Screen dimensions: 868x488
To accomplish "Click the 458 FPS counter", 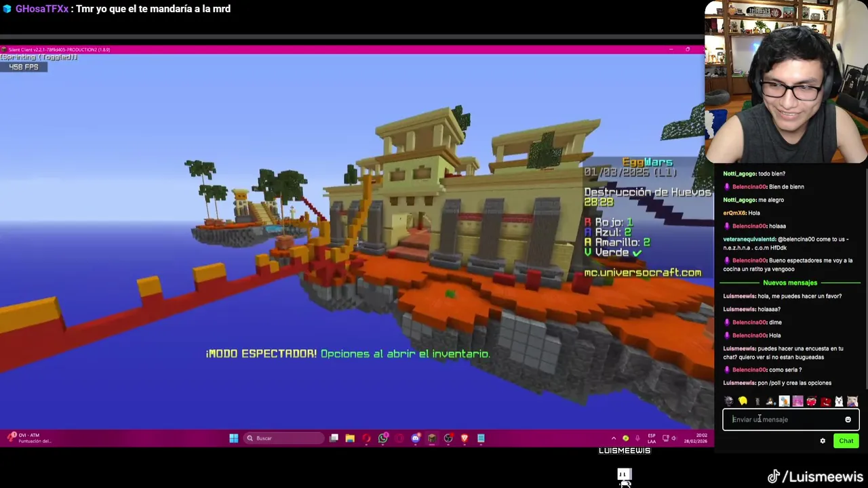I will (24, 67).
